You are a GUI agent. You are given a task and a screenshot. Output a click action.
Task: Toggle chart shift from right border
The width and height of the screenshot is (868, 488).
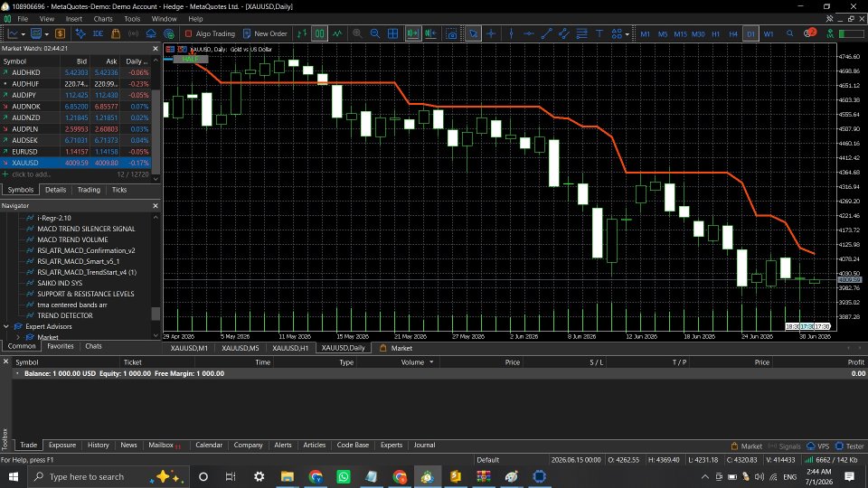pyautogui.click(x=430, y=33)
